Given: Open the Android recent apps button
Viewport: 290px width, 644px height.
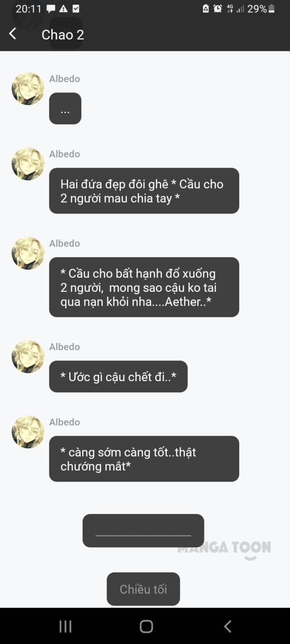Looking at the screenshot, I should click(65, 627).
